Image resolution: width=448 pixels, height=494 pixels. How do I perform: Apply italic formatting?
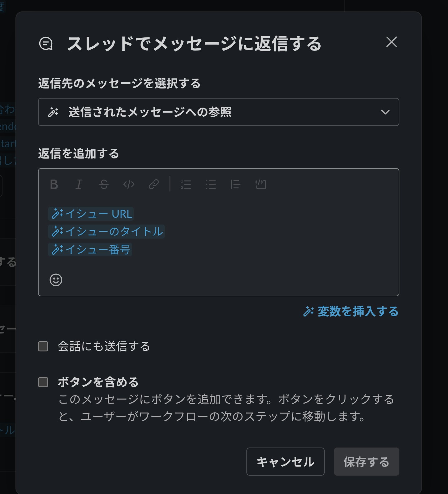tap(79, 184)
